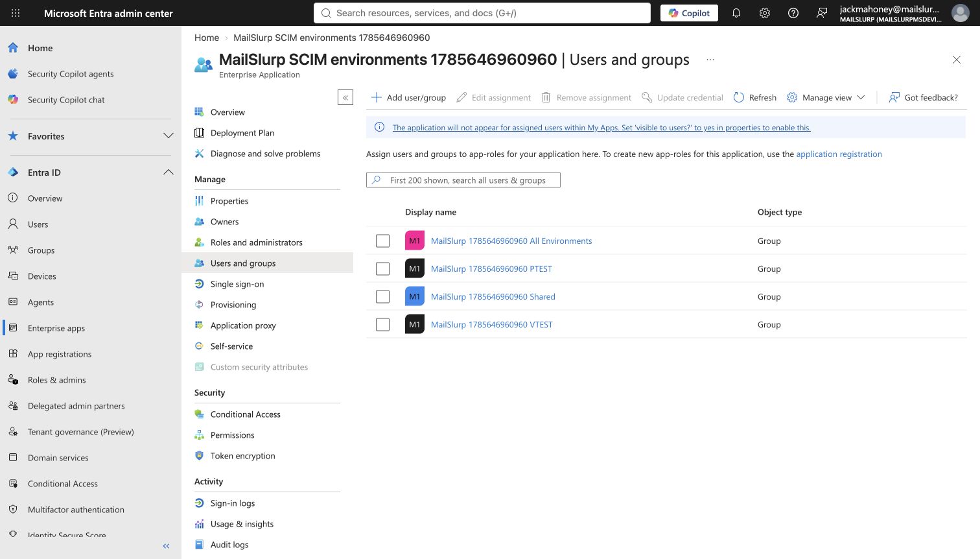
Task: Open the My Apps visibility banner link
Action: point(601,128)
